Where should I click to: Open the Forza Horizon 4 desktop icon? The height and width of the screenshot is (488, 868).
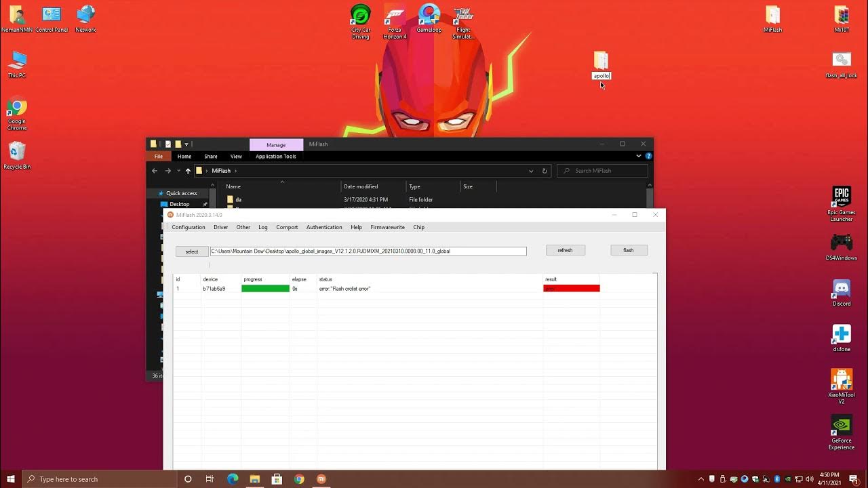(x=395, y=21)
